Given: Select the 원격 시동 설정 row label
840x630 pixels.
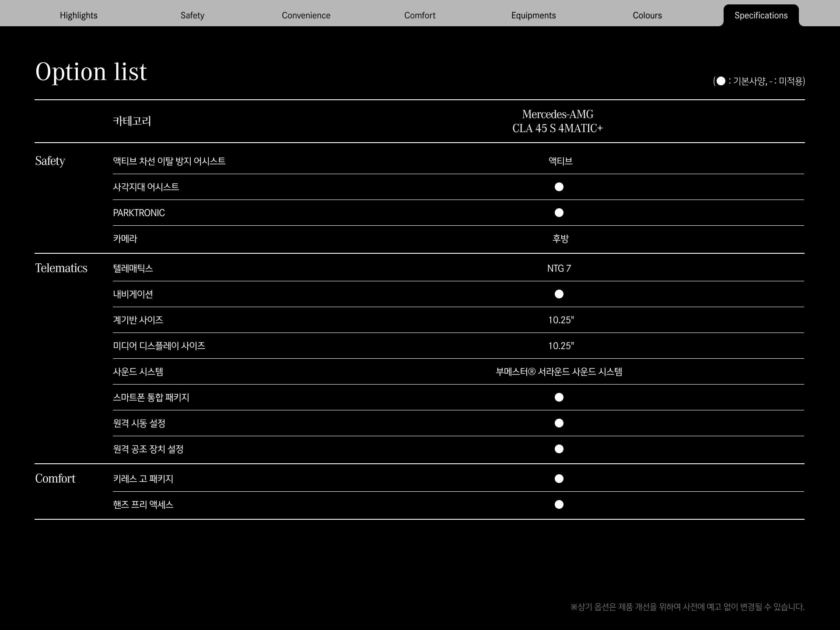Looking at the screenshot, I should 139,423.
